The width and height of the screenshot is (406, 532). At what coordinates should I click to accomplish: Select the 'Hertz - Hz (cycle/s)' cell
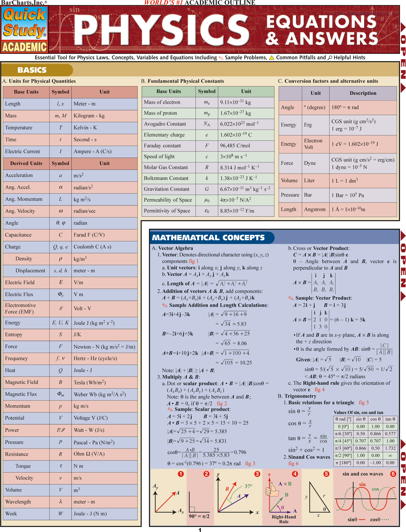click(x=104, y=359)
